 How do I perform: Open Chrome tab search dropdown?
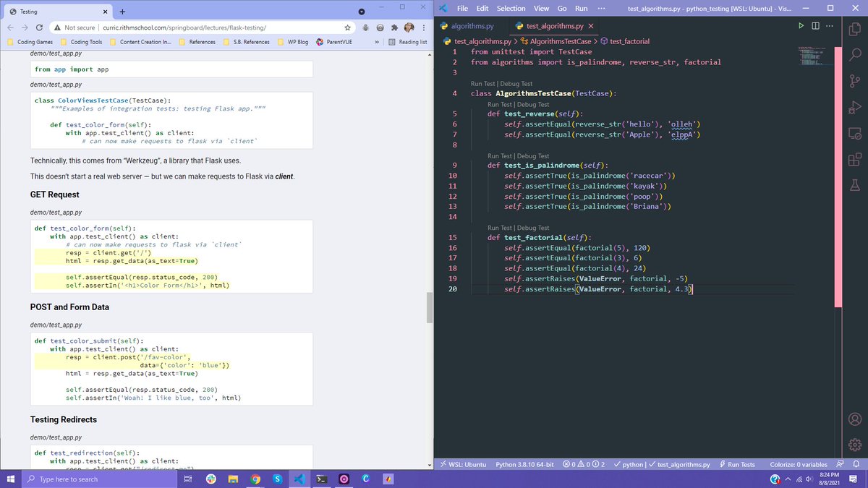[362, 12]
